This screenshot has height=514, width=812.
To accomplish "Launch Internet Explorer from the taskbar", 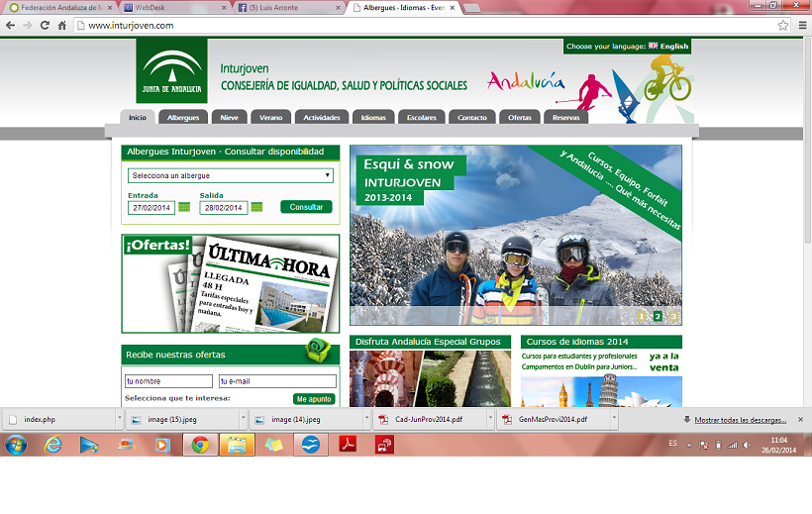I will tap(53, 445).
